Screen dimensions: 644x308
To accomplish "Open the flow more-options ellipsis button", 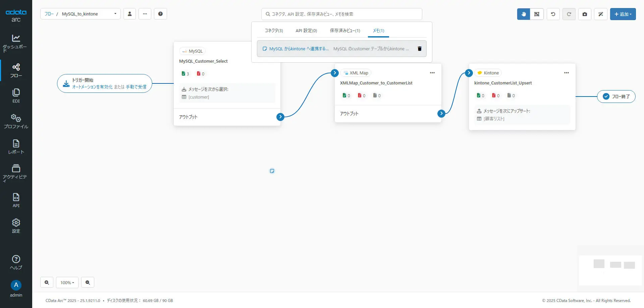I will point(145,14).
